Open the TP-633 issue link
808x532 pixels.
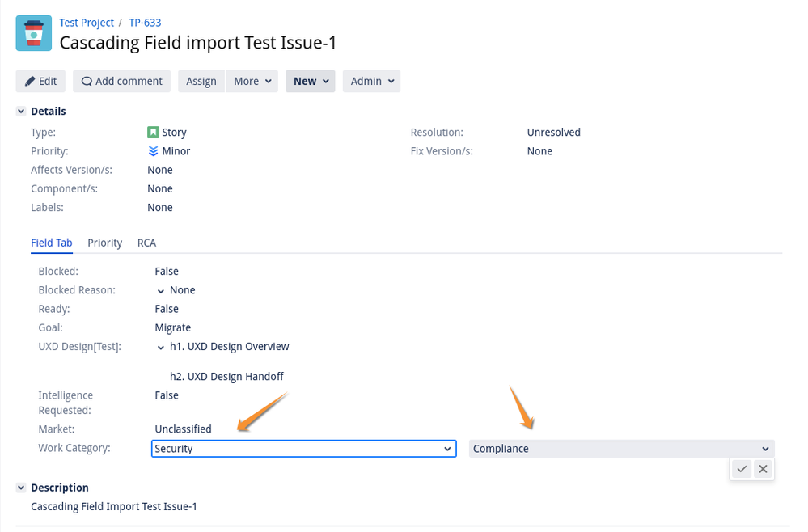coord(145,23)
